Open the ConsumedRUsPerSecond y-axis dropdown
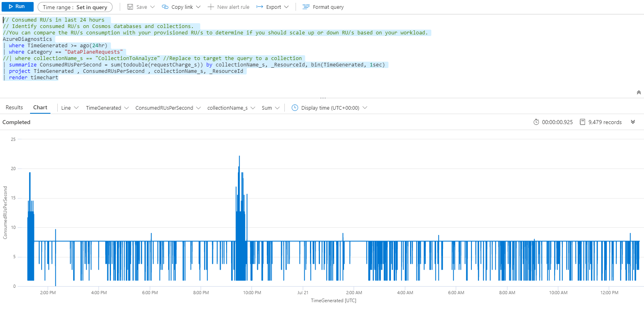 click(x=168, y=108)
